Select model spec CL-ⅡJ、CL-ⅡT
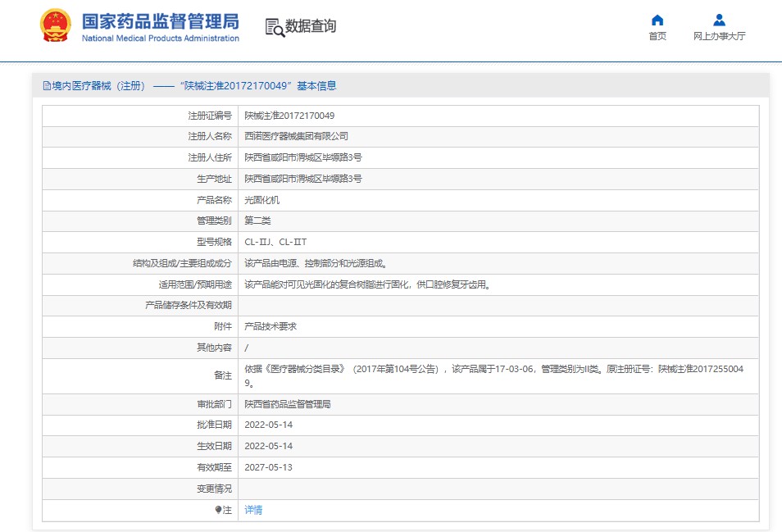Image resolution: width=782 pixels, height=532 pixels. 275,242
